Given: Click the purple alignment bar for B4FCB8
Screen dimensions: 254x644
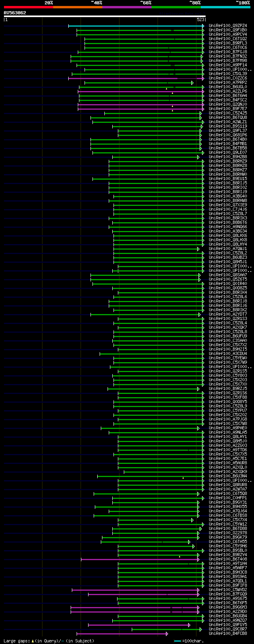Looking at the screenshot, I should (122, 634).
